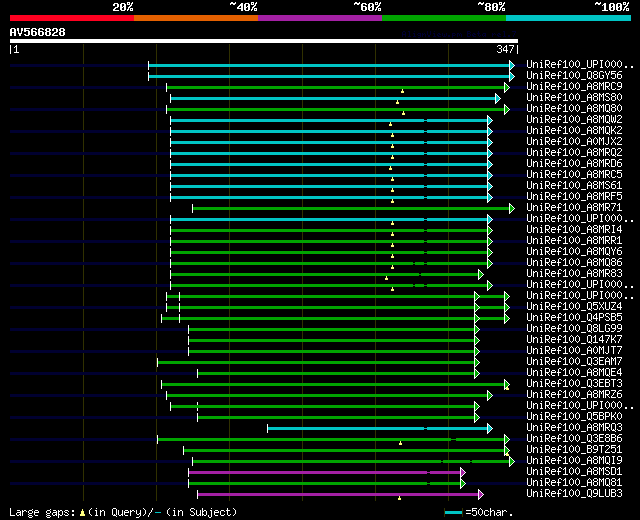Click the arrowhead ending the UniRef100_A8MSD1 bar
640x520 pixels.
pos(463,473)
